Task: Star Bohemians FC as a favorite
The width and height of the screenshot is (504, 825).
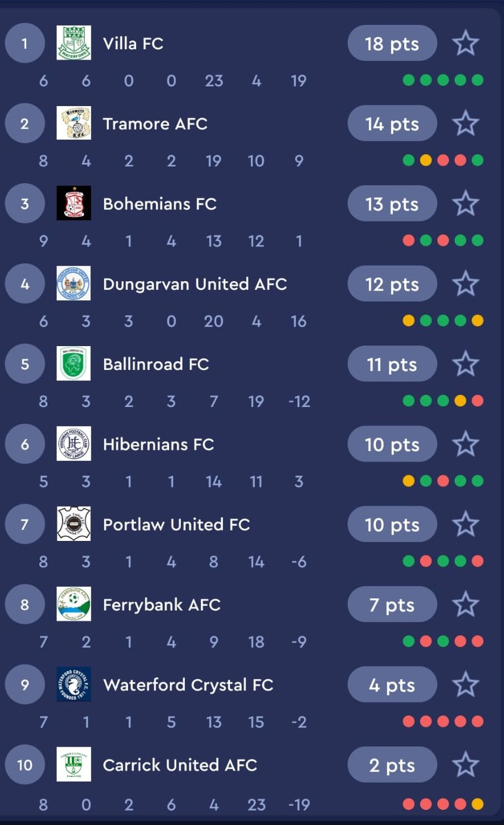Action: (x=465, y=203)
